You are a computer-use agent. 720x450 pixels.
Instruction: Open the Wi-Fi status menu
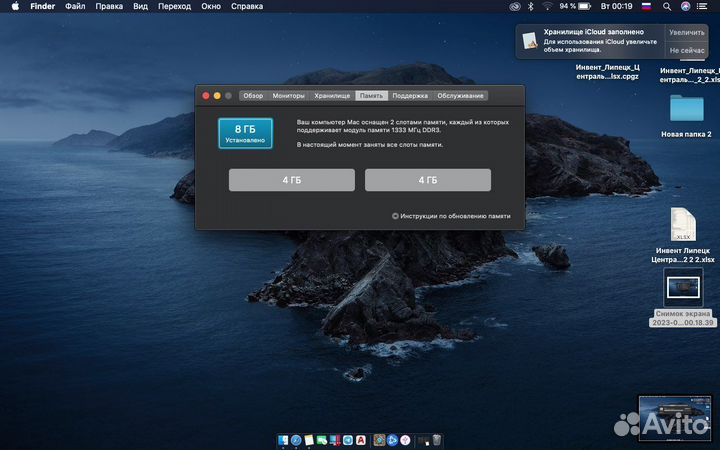546,6
